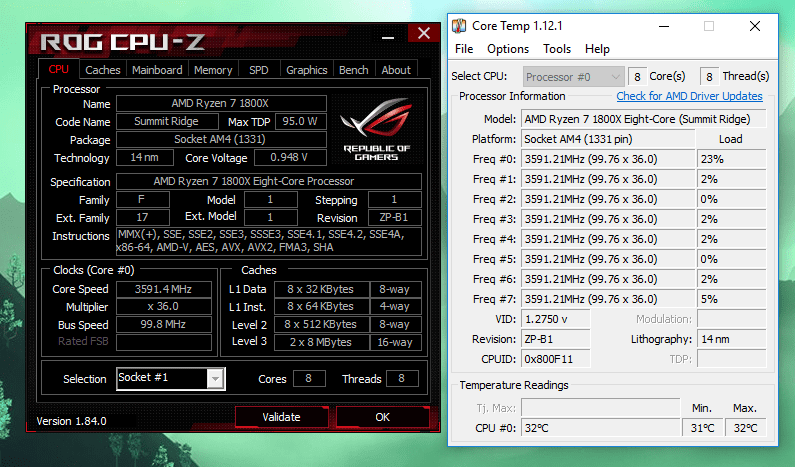Click the Freq #7 load value 5%
This screenshot has height=467, width=795.
tap(731, 299)
